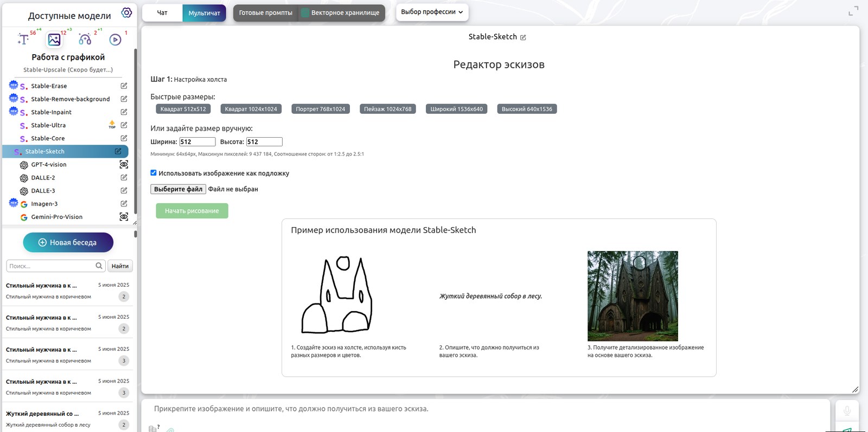Viewport: 868px width, 432px height.
Task: Click the New badge on Stable-Erase
Action: click(x=14, y=85)
